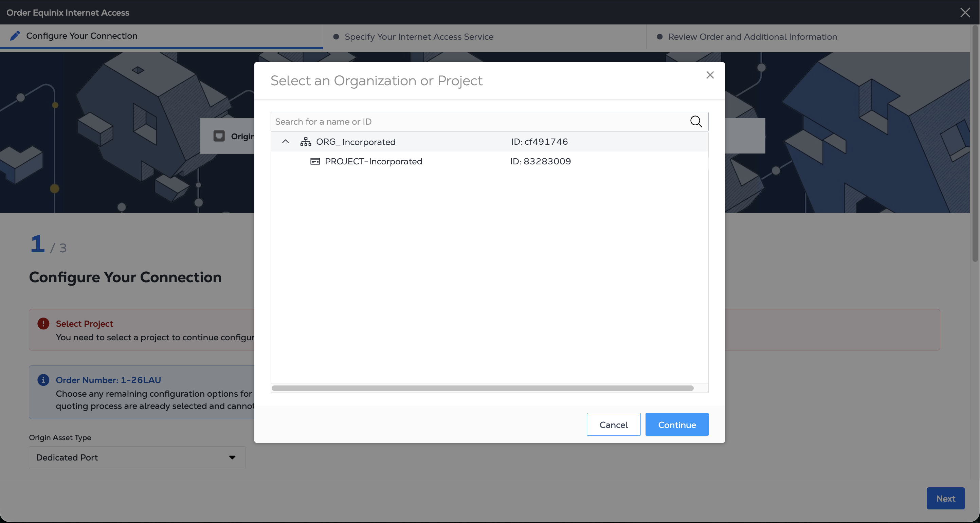Screen dimensions: 980x523
Task: Click the Next button
Action: coord(945,498)
